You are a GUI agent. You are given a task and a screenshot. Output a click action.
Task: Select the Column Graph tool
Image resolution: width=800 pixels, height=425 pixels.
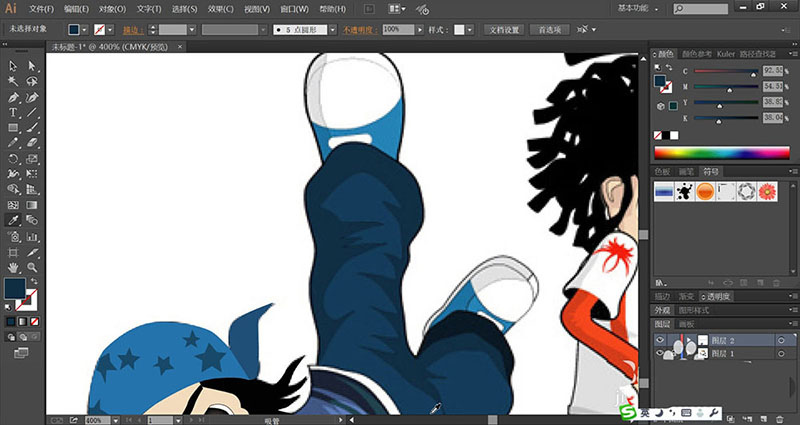pos(32,236)
